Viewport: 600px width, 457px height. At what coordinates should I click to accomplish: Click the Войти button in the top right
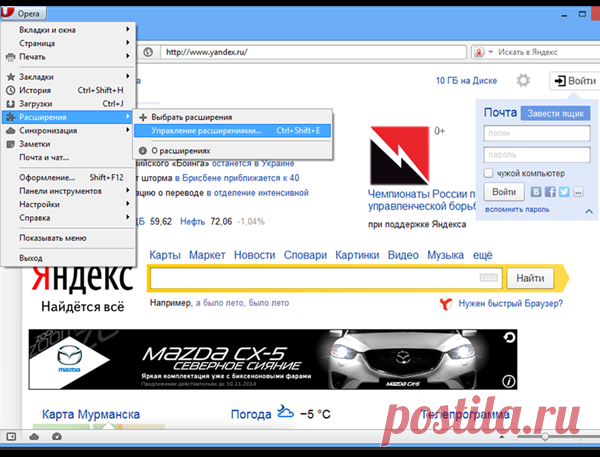tap(576, 81)
